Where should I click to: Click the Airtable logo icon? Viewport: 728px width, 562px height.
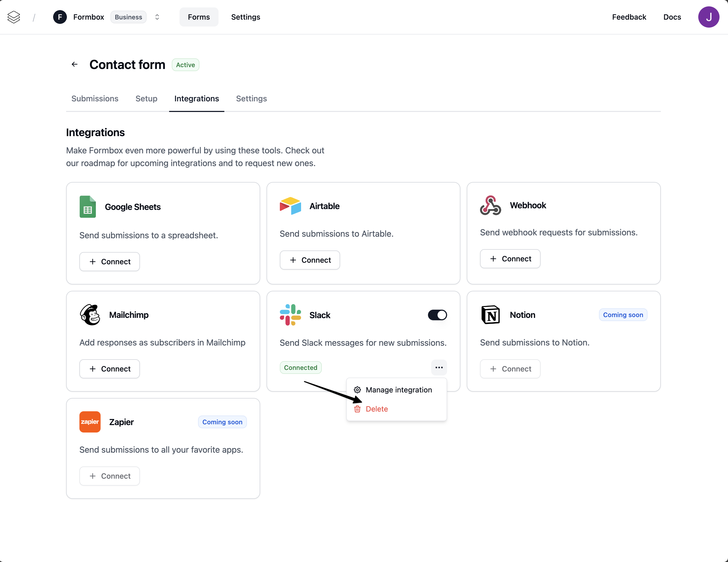click(290, 206)
